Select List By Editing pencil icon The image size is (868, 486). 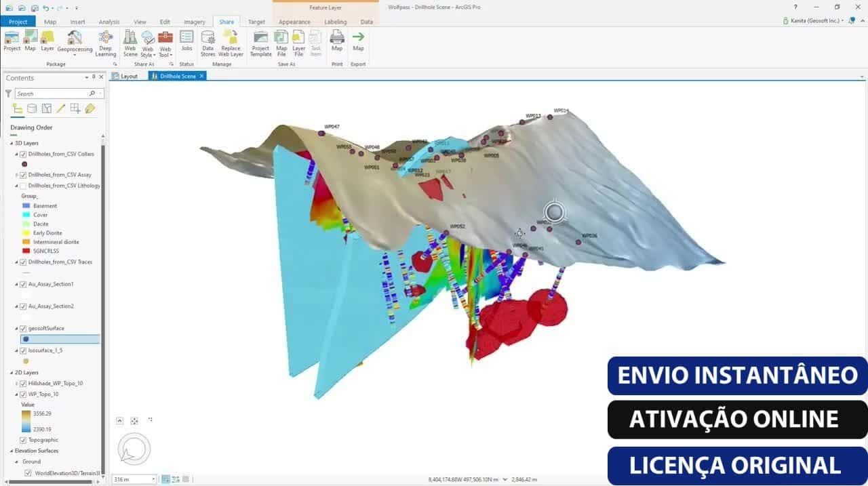[60, 108]
